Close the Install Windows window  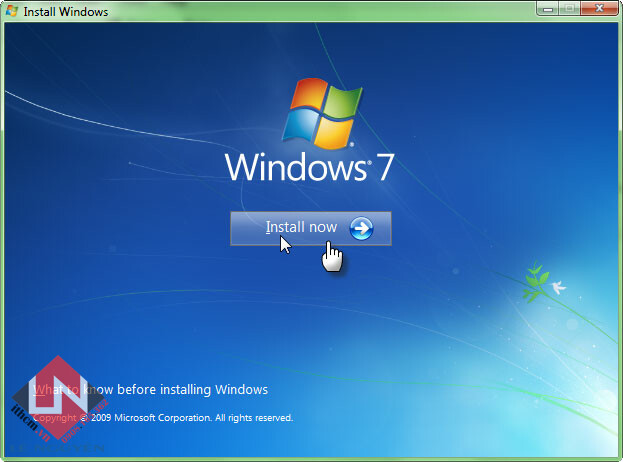point(599,8)
